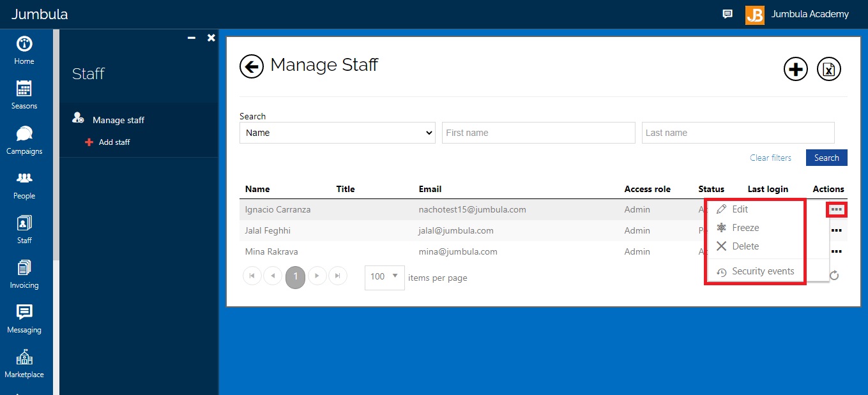Click the JB Jumbula Academy logo
The width and height of the screenshot is (868, 395).
[755, 15]
